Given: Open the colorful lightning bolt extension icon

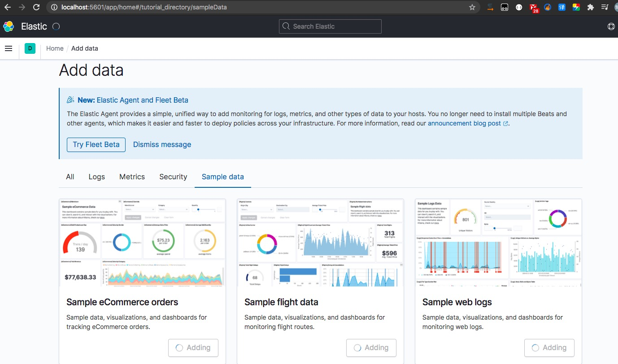Looking at the screenshot, I should point(576,7).
